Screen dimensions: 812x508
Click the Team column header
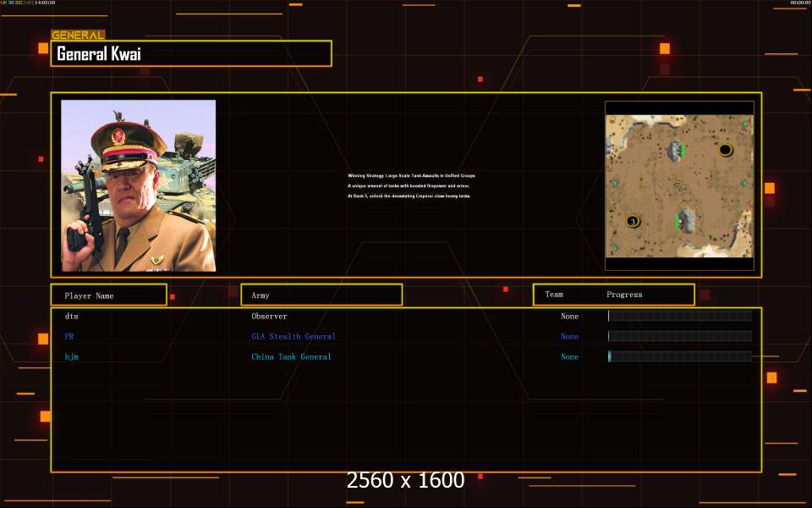(554, 295)
